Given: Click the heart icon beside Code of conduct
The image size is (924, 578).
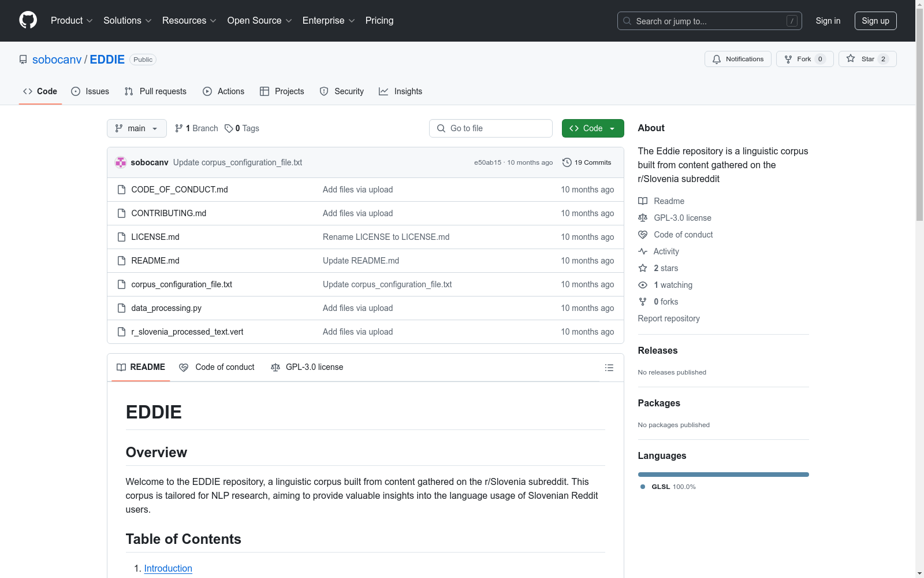Looking at the screenshot, I should point(643,235).
